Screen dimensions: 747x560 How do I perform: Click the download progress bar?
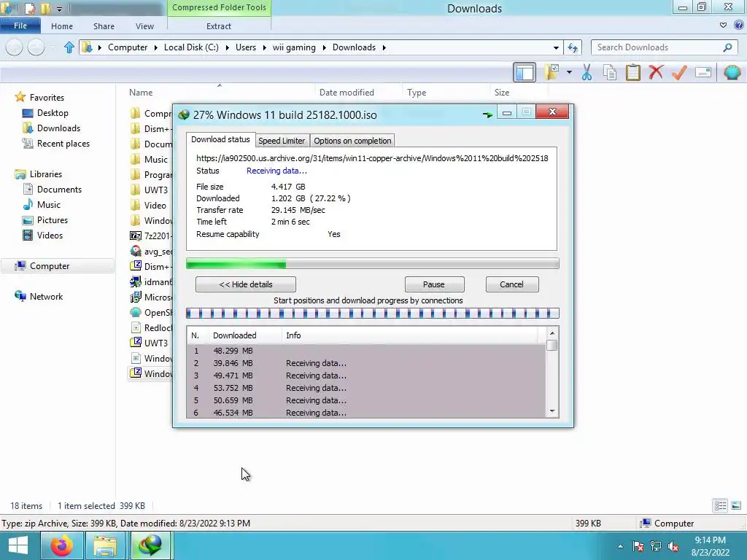click(x=373, y=264)
